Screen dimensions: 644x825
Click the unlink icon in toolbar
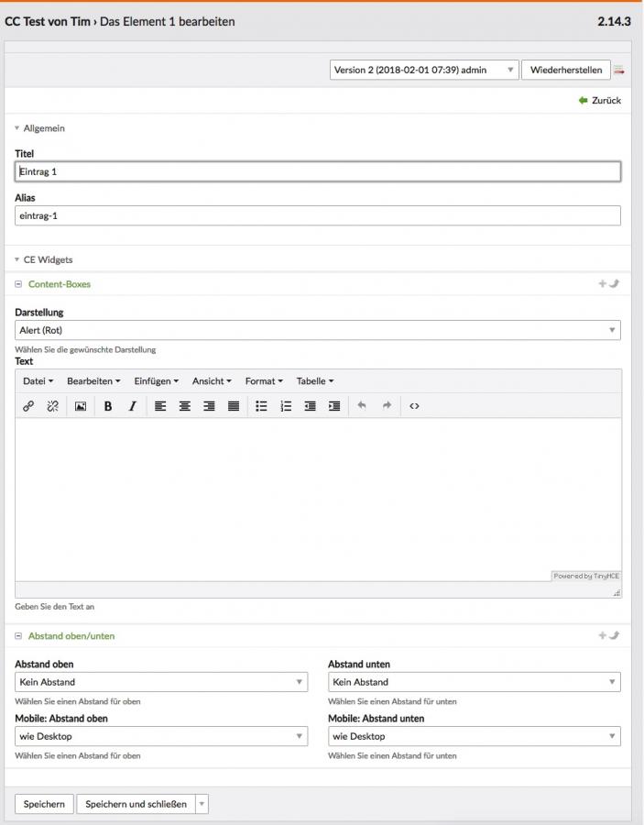[x=52, y=406]
